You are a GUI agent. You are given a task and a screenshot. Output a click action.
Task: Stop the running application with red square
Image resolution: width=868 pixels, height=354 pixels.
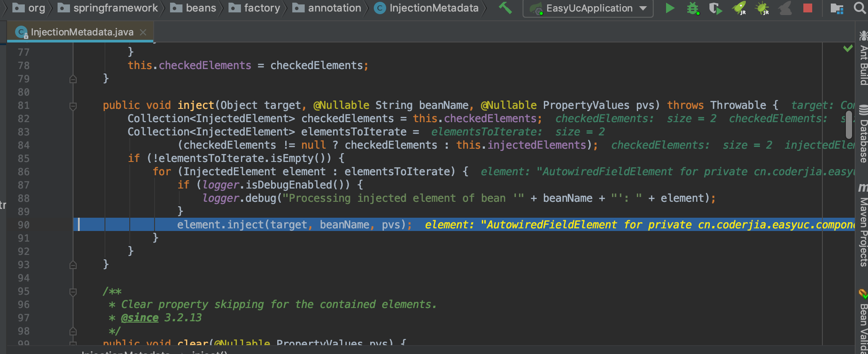tap(808, 8)
